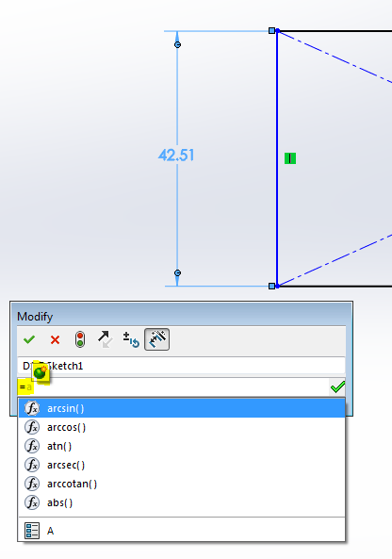This screenshot has width=392, height=559.
Task: Select global variable A from list
Action: click(182, 531)
